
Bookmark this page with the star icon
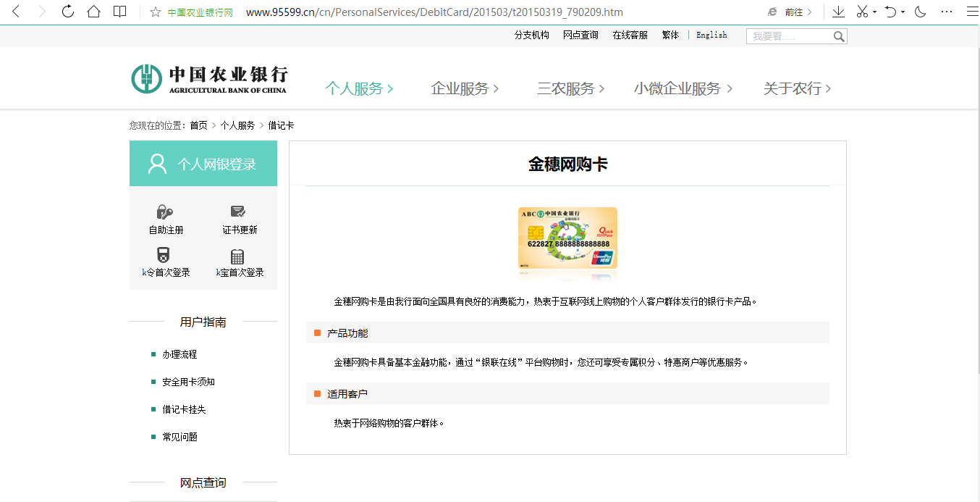(x=155, y=12)
